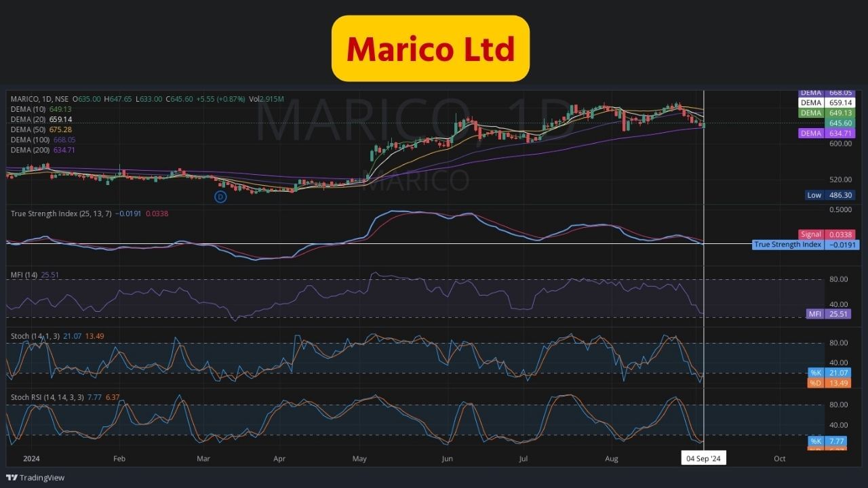Click the Apr label on time axis

pyautogui.click(x=279, y=459)
